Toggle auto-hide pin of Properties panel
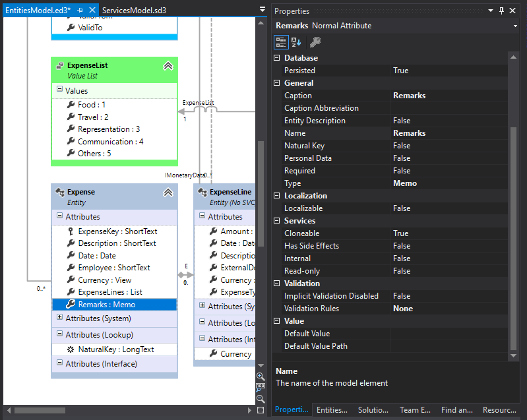This screenshot has height=420, width=527. click(501, 11)
